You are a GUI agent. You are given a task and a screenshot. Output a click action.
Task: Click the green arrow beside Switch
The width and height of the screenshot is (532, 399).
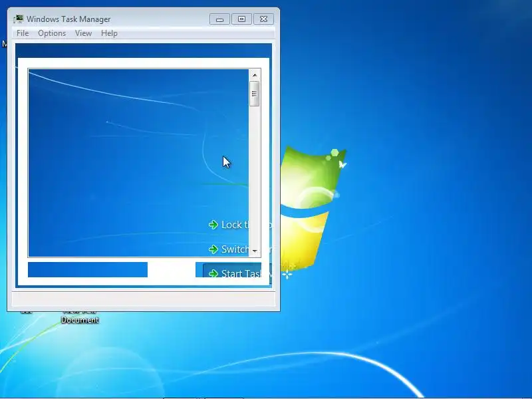click(x=213, y=249)
